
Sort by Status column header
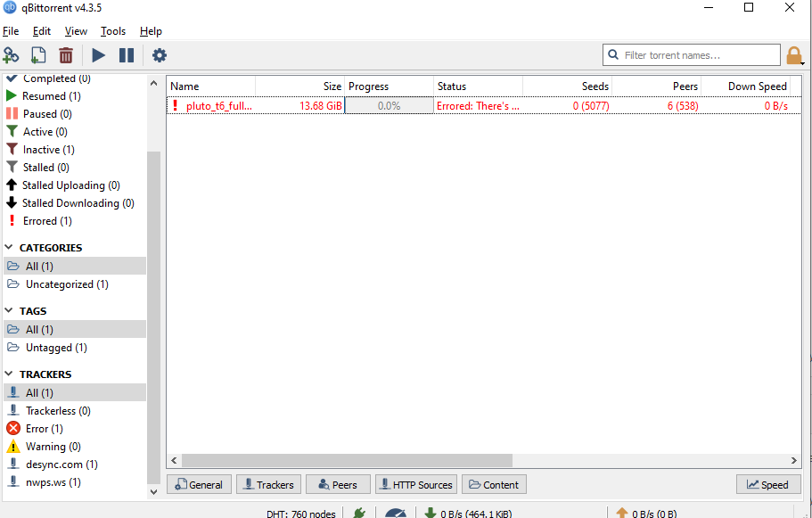point(478,86)
